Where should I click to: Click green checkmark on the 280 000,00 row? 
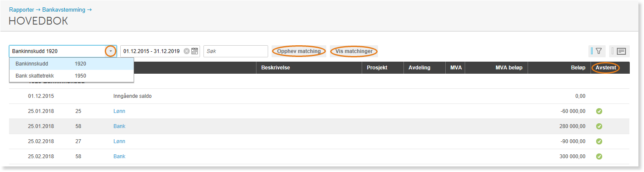tap(599, 126)
